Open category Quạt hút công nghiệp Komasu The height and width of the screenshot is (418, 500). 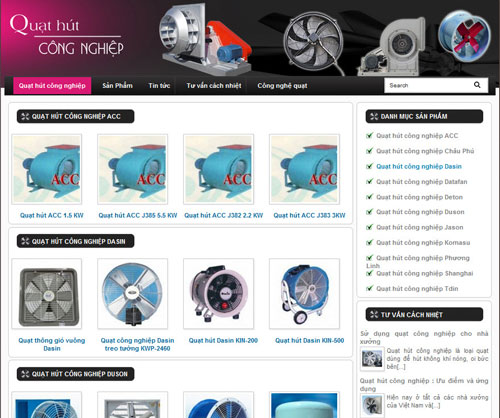point(423,242)
